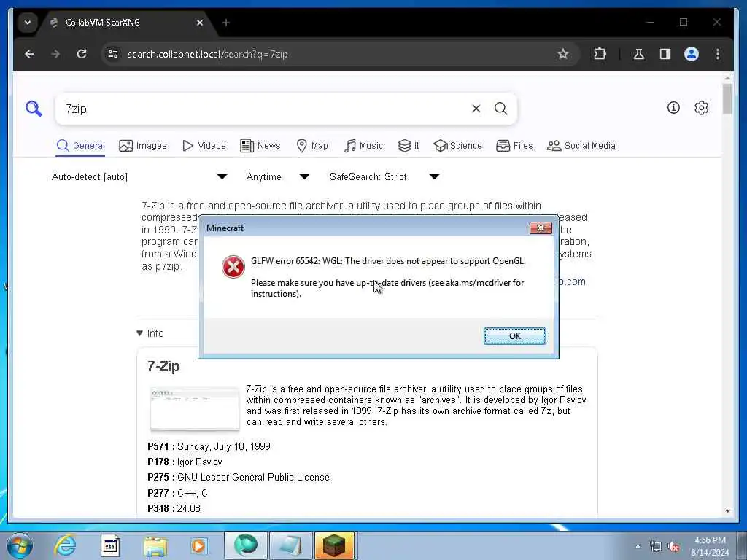
Task: Close the CollabVM SearXNG tab
Action: [x=200, y=23]
